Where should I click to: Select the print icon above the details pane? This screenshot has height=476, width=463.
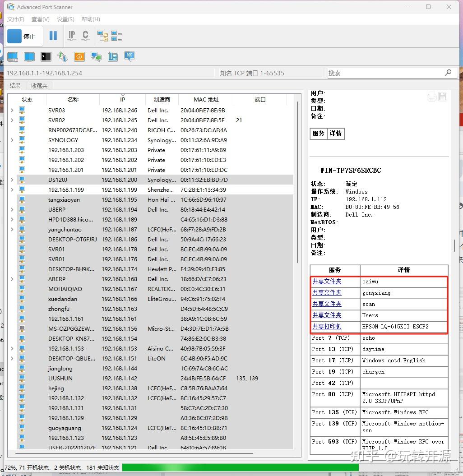pos(431,96)
